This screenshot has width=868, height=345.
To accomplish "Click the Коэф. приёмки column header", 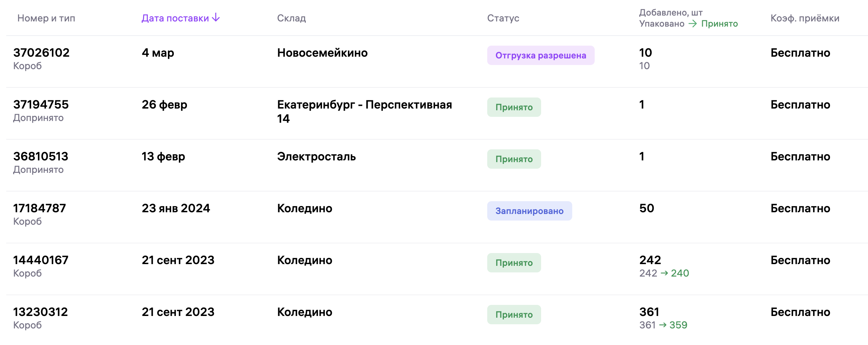I will point(804,18).
